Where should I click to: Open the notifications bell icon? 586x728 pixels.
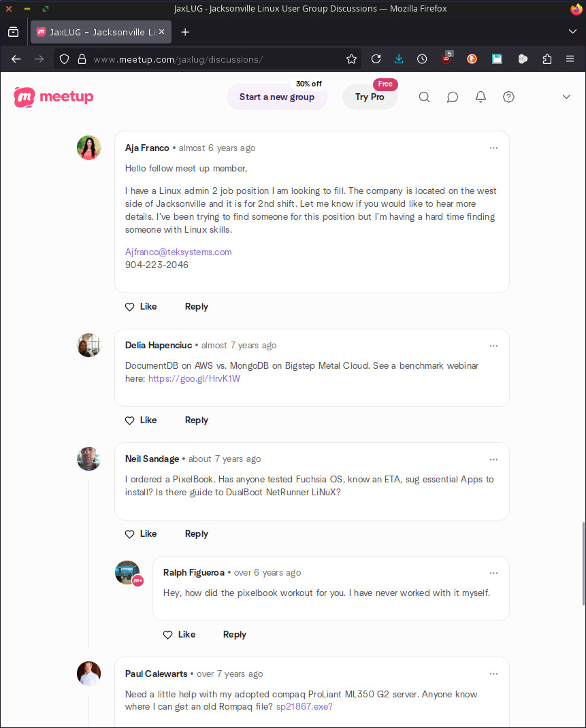tap(481, 97)
